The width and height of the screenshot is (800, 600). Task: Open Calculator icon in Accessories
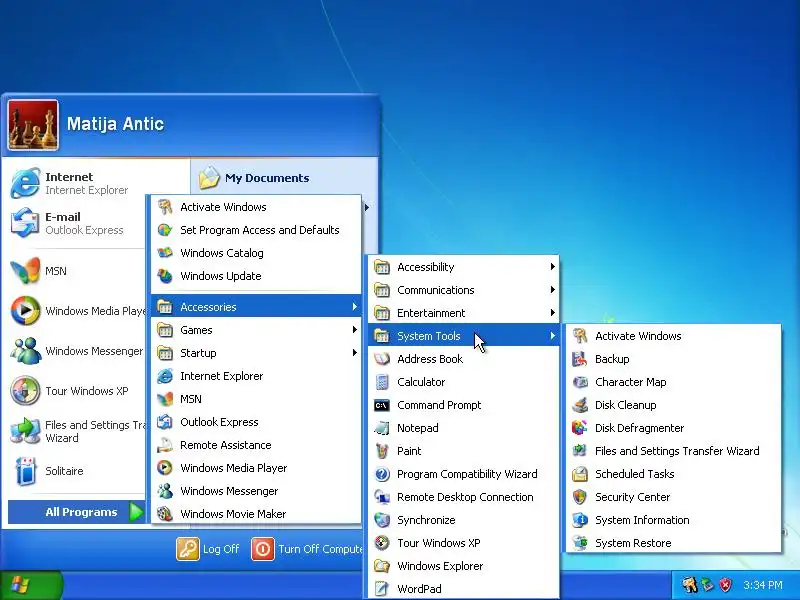382,382
